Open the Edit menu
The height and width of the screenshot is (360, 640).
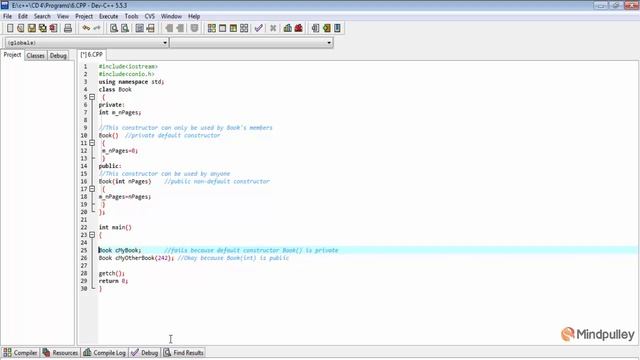tap(23, 16)
